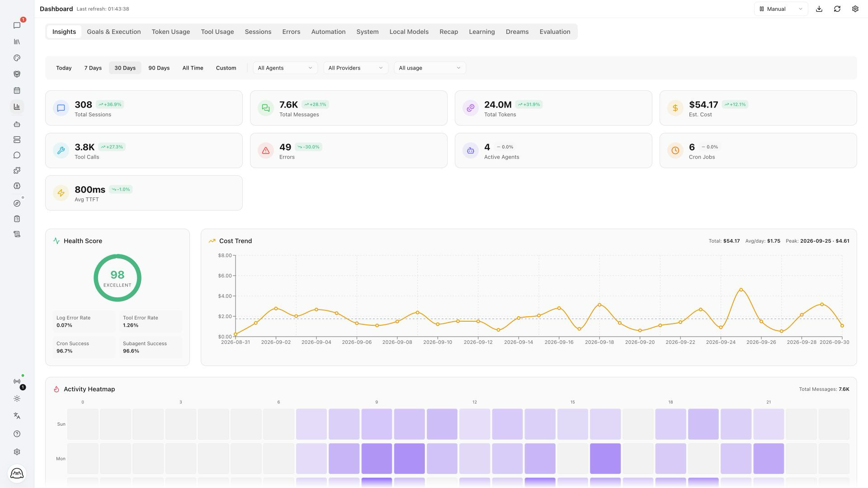Click the Active Agents robot icon

471,150
